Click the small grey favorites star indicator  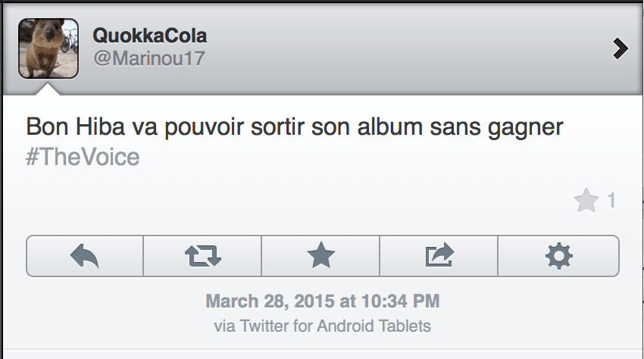click(586, 201)
